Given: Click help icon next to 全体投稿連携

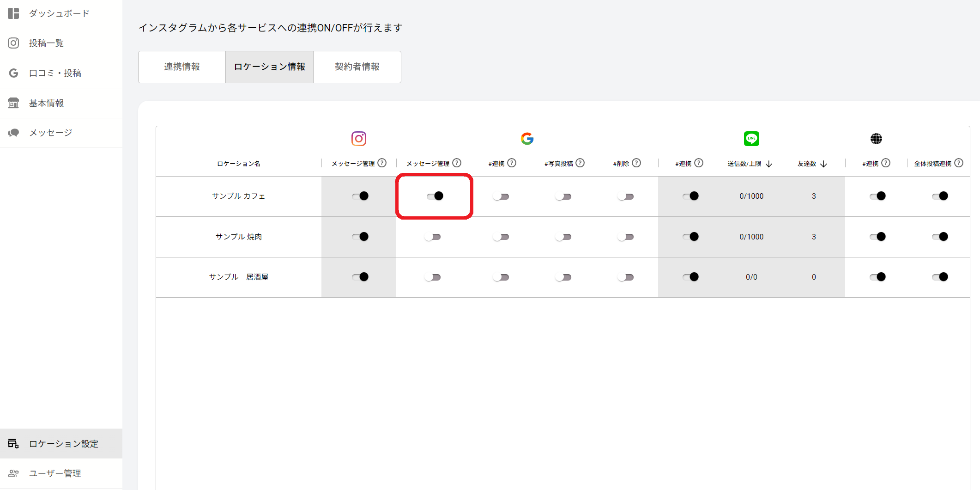Looking at the screenshot, I should tap(959, 163).
